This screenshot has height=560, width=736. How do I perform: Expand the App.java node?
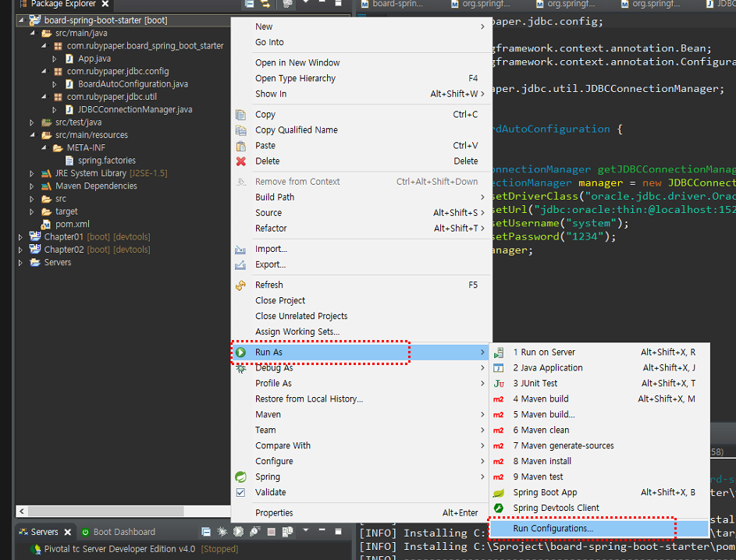[x=55, y=59]
